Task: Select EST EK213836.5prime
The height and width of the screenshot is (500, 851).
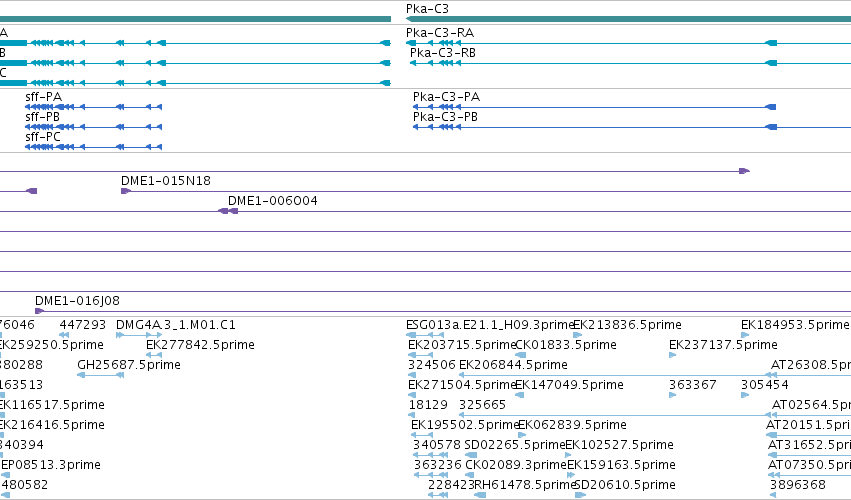Action: point(627,325)
